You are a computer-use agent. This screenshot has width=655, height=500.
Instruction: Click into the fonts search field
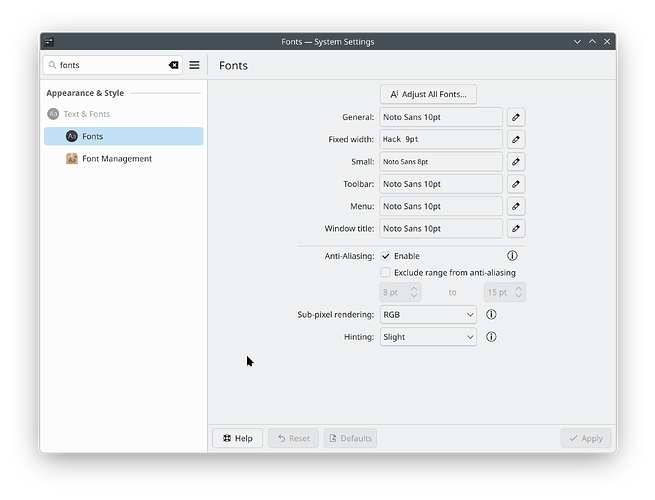tap(105, 65)
